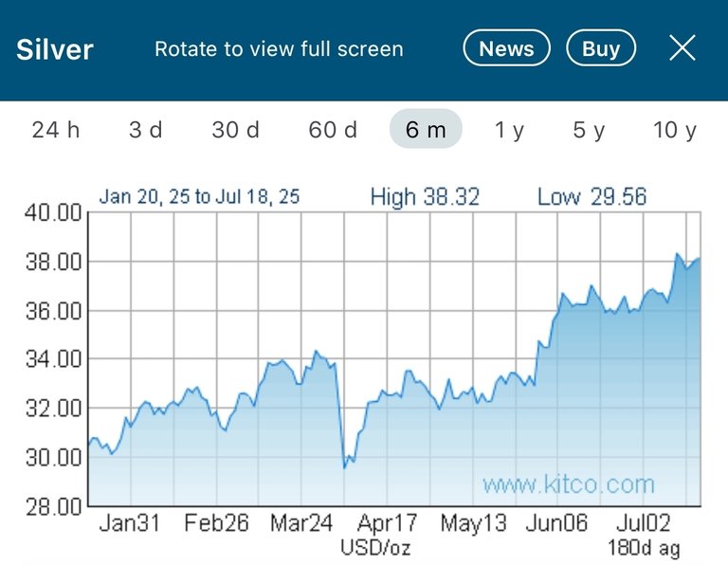
Task: Click the Feb26 x-axis label
Action: click(216, 523)
